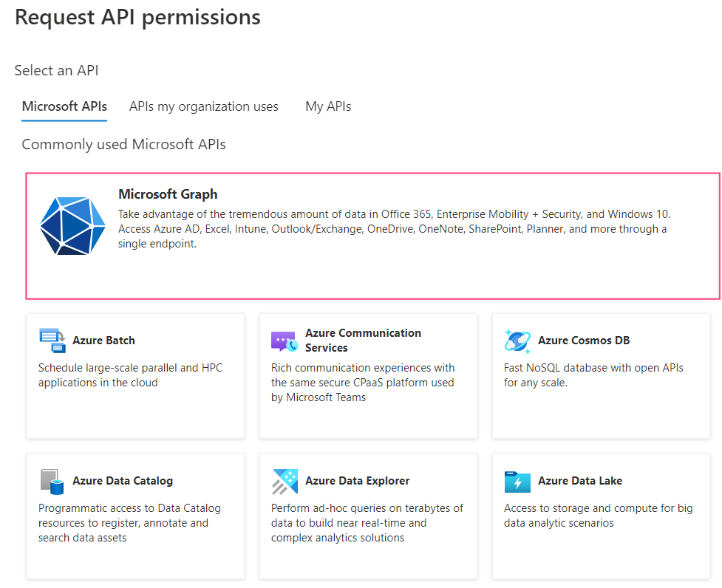Click the Azure Data Lake lightning icon
The image size is (722, 588).
(x=517, y=480)
